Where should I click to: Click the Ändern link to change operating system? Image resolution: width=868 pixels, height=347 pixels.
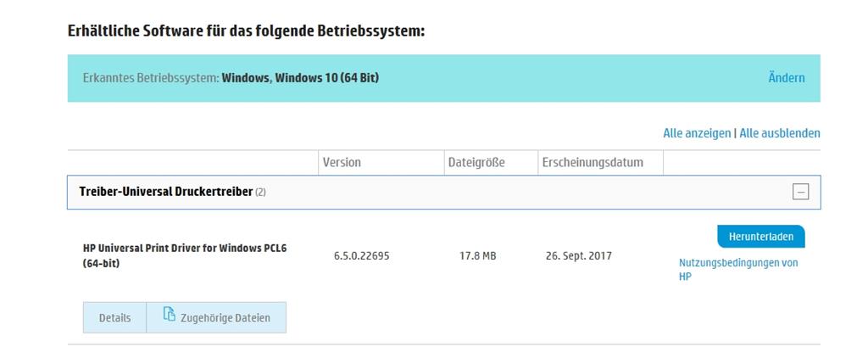click(786, 78)
